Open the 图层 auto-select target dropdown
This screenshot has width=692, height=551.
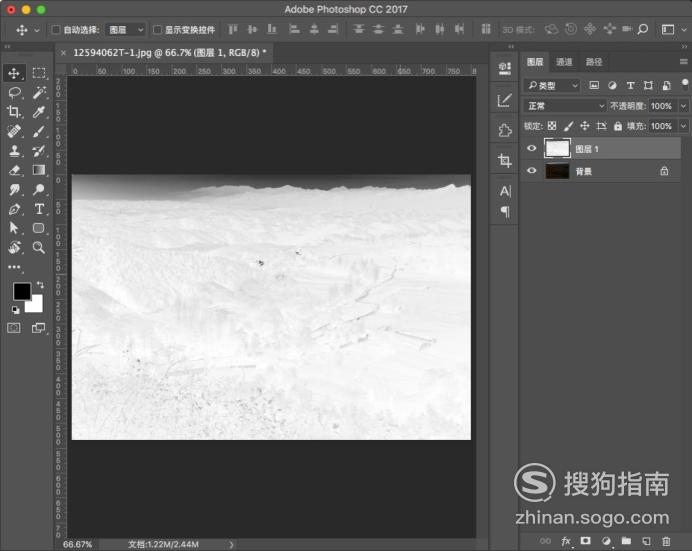coord(126,30)
